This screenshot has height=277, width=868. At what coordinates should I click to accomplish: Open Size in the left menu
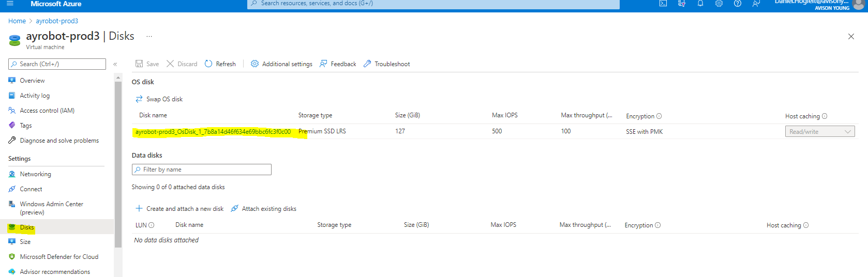point(25,242)
